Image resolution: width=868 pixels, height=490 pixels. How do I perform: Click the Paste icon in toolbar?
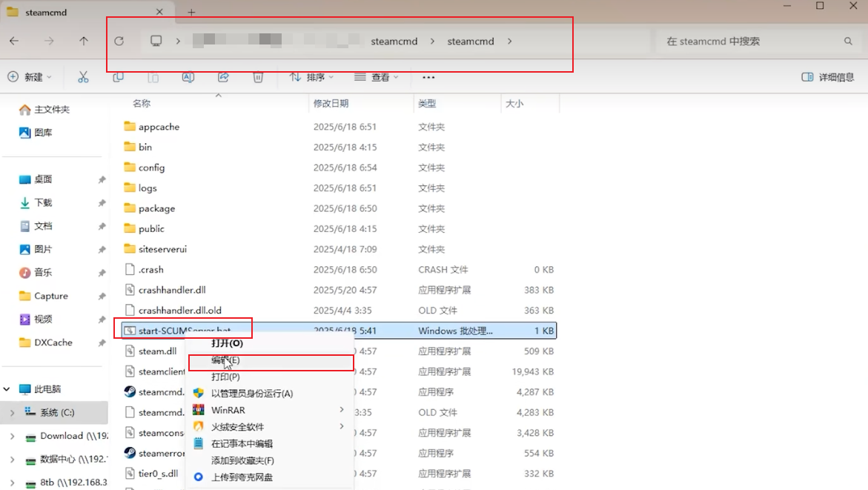click(x=153, y=77)
